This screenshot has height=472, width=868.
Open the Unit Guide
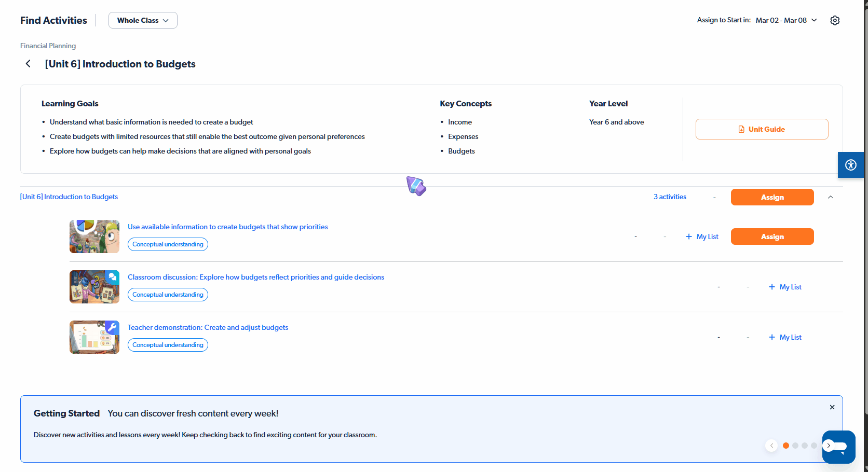click(762, 129)
